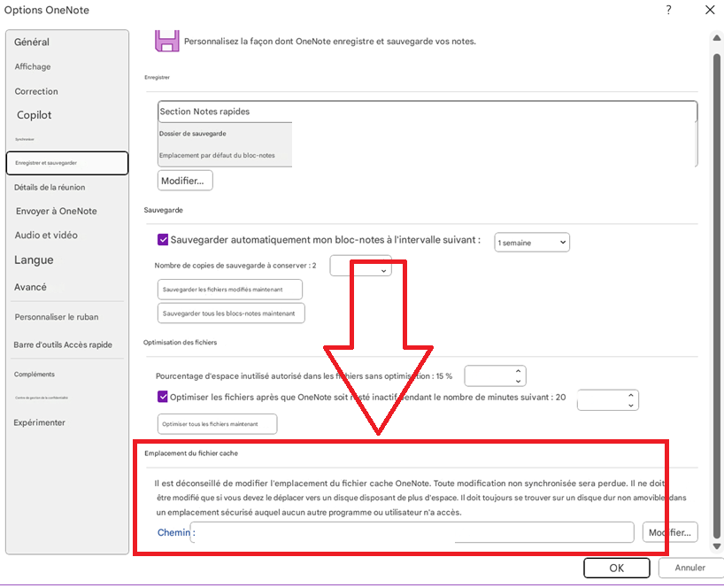The image size is (724, 588).
Task: Open the '1 semaine' backup interval dropdown
Action: [x=532, y=243]
